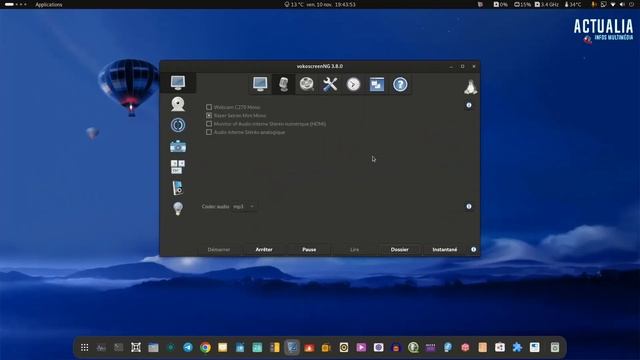
Task: Open the blue puzzle piece app in dock
Action: tap(517, 347)
